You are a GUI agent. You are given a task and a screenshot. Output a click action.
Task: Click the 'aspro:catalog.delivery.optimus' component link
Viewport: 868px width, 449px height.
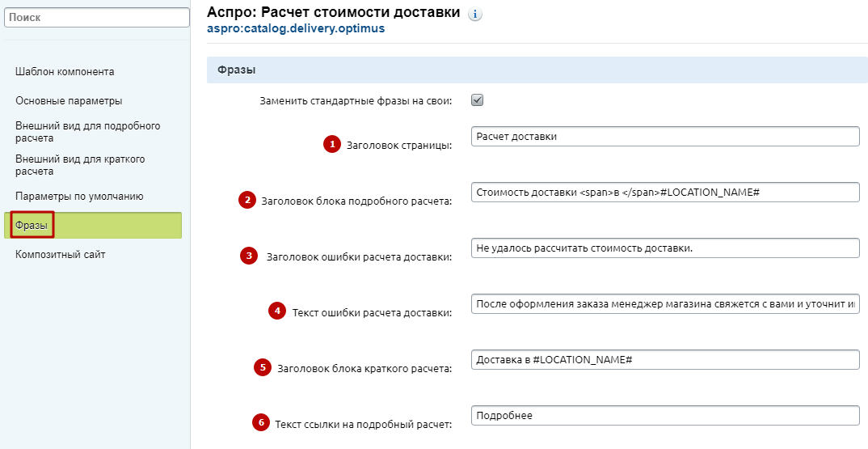point(296,28)
